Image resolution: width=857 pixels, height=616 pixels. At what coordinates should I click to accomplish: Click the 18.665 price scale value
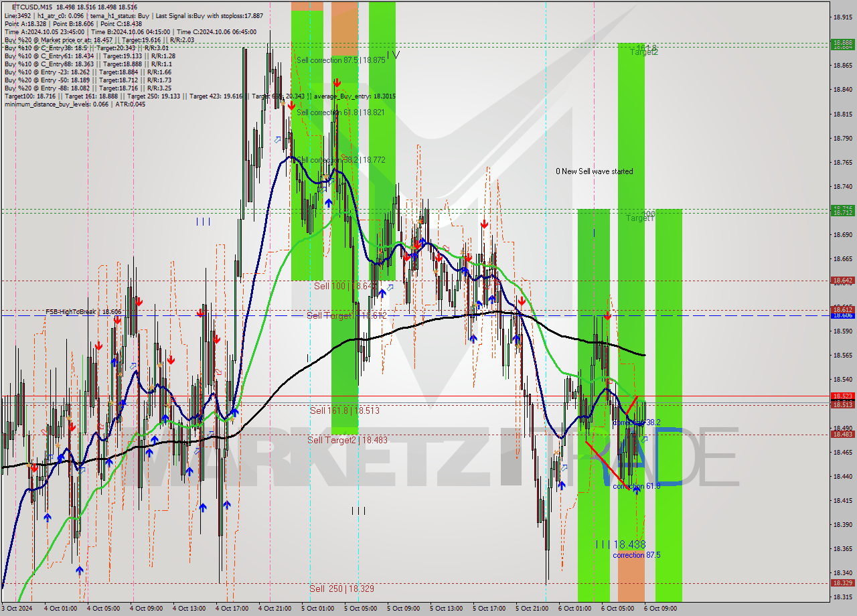(842, 258)
